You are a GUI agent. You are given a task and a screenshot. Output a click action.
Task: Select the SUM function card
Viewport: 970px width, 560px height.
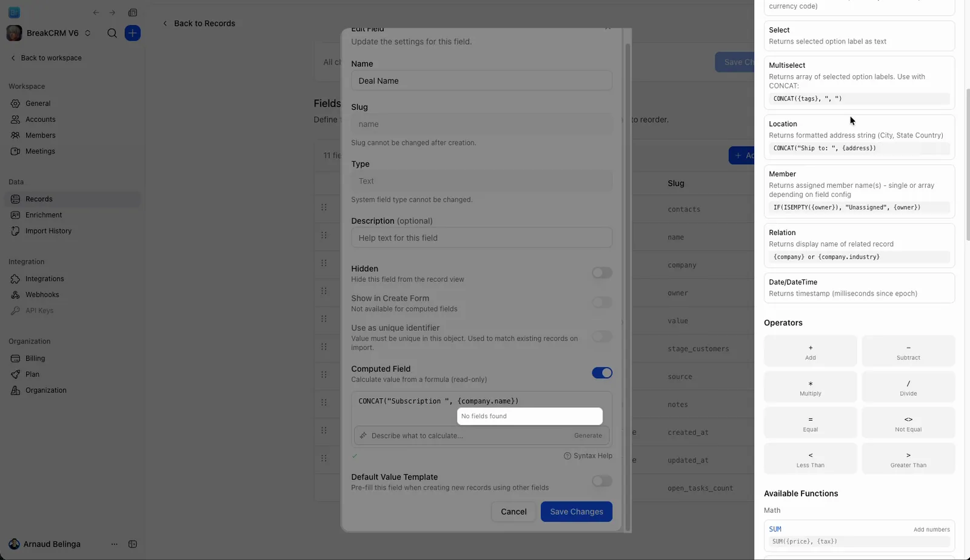tap(859, 535)
